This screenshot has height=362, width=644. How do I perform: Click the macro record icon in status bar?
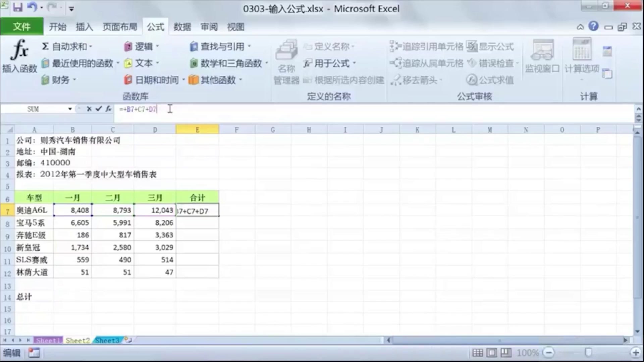click(34, 353)
